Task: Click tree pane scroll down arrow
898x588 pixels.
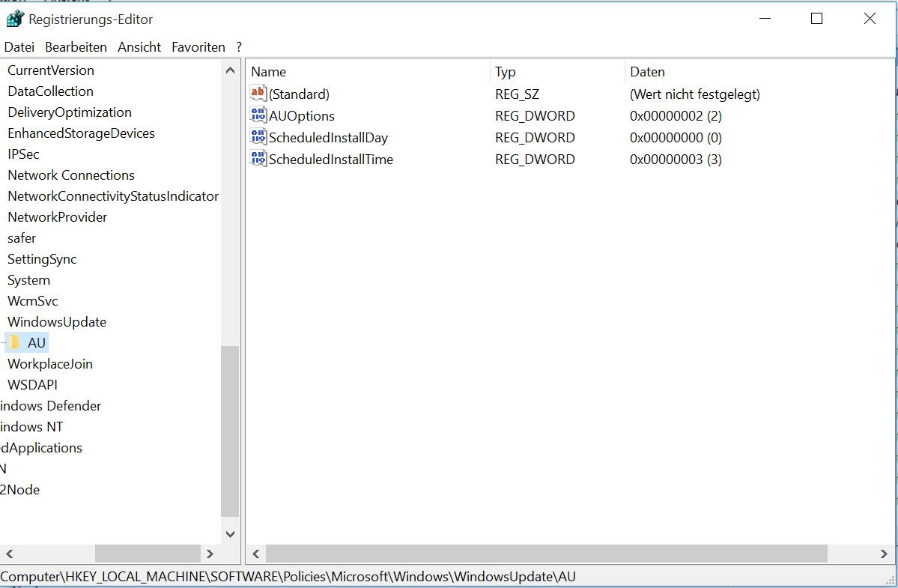Action: (x=230, y=533)
